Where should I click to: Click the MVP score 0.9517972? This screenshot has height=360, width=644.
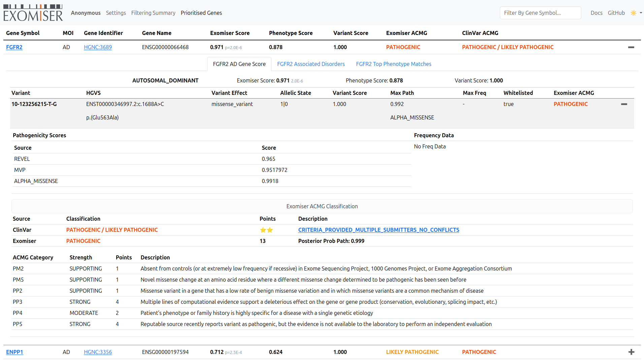point(275,170)
